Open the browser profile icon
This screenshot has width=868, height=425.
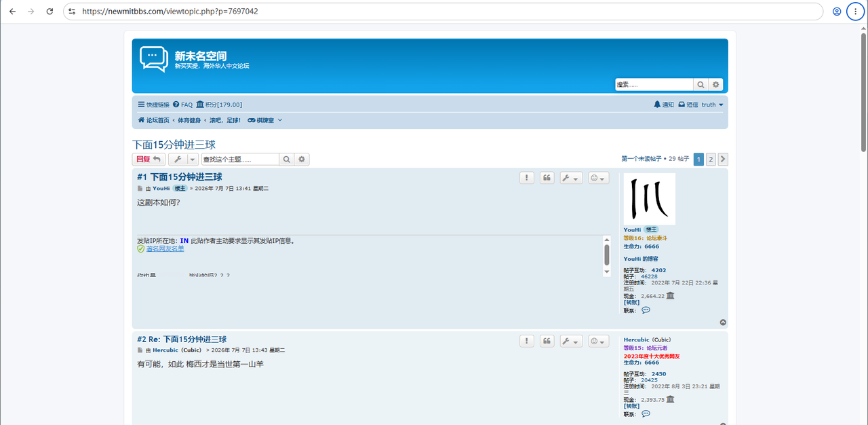pyautogui.click(x=837, y=12)
